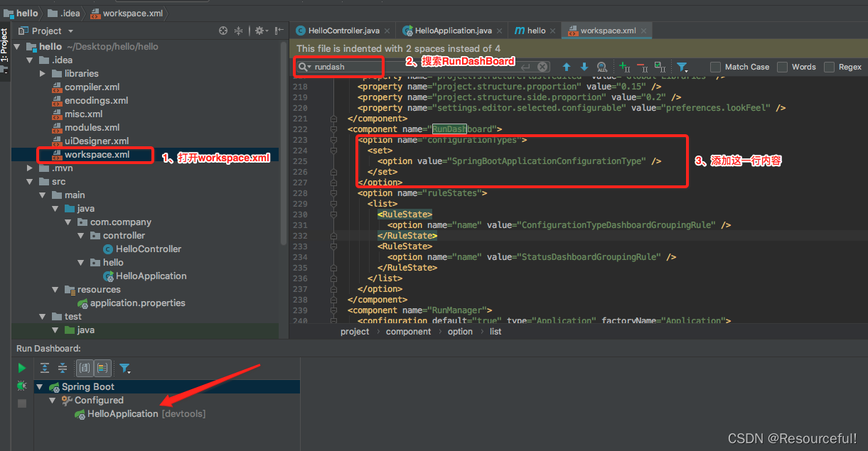Debug selected configuration with bug icon
Viewport: 868px width, 451px height.
coord(22,386)
